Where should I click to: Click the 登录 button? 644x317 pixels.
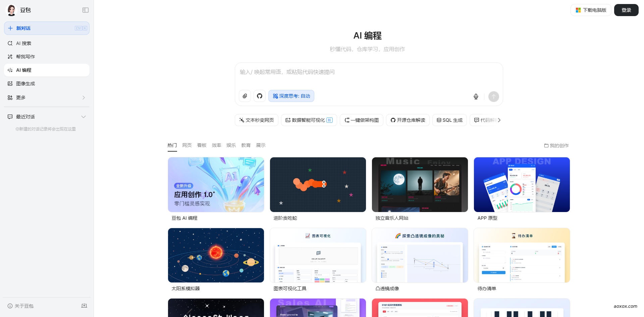tap(626, 10)
